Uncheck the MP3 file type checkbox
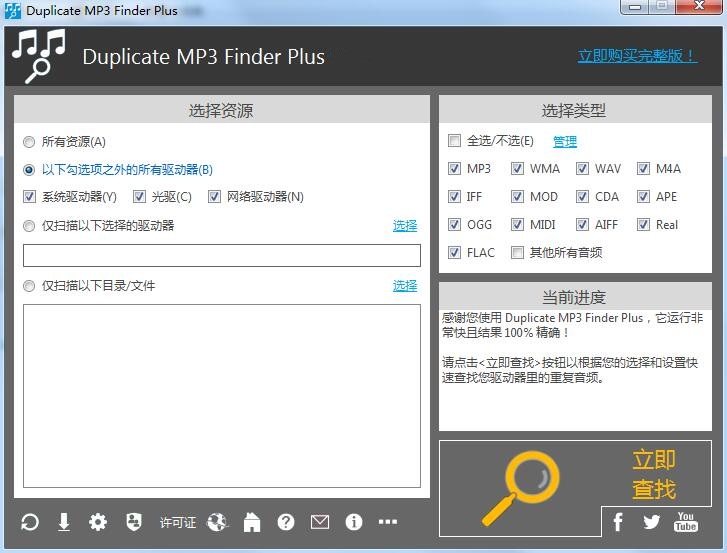Image resolution: width=727 pixels, height=553 pixels. click(x=454, y=169)
